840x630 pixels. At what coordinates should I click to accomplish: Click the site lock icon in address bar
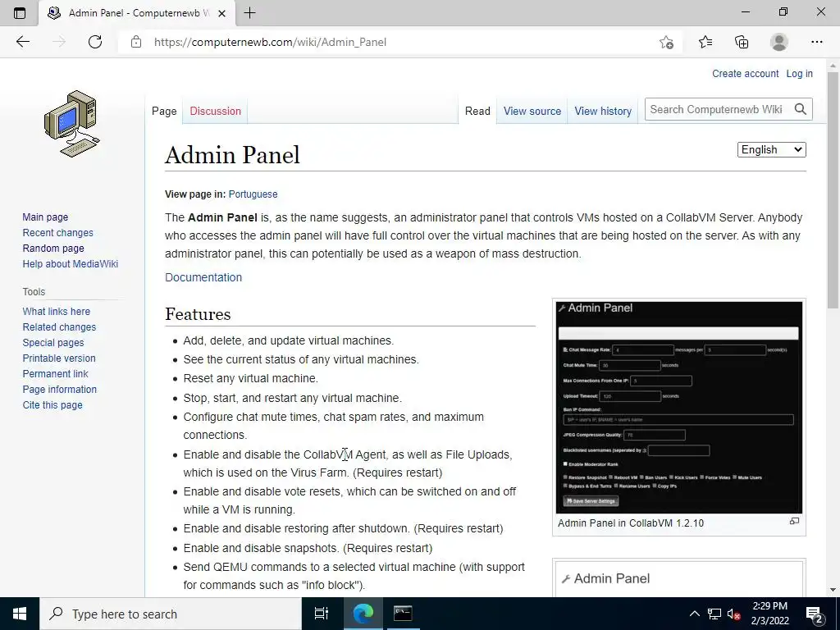click(136, 42)
